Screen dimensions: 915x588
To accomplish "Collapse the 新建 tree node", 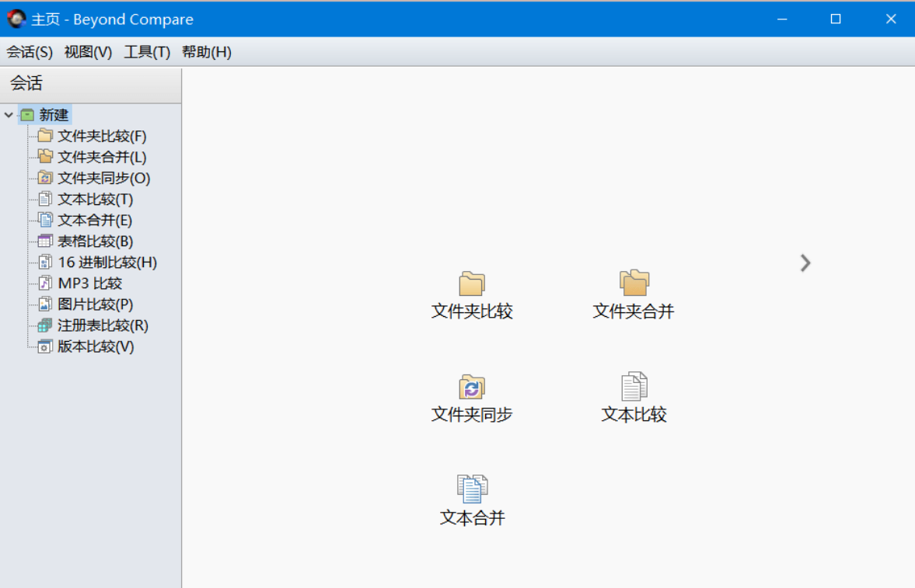I will click(9, 115).
